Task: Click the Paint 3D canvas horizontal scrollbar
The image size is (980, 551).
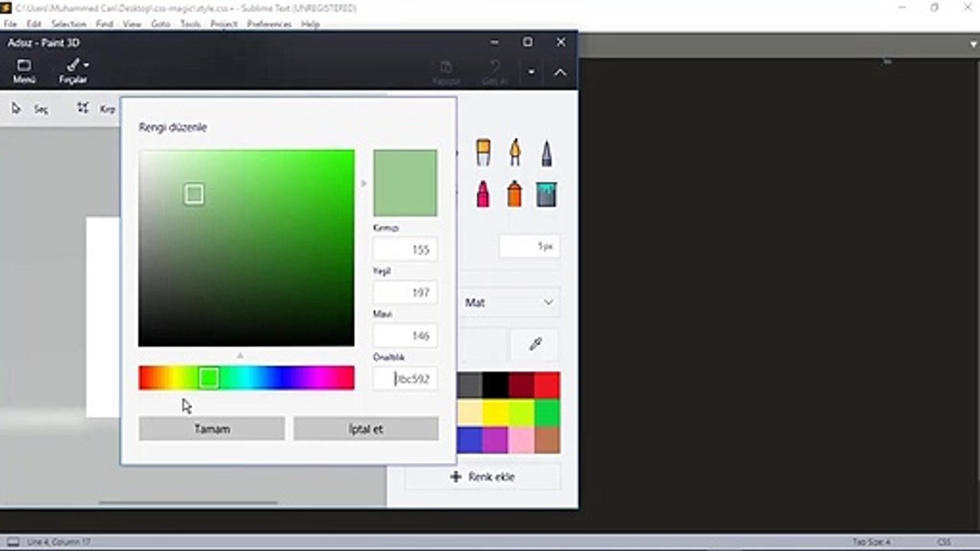Action: coord(188,503)
